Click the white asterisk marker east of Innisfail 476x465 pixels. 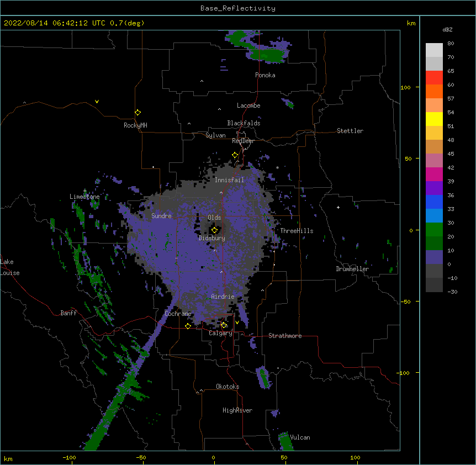tap(277, 167)
